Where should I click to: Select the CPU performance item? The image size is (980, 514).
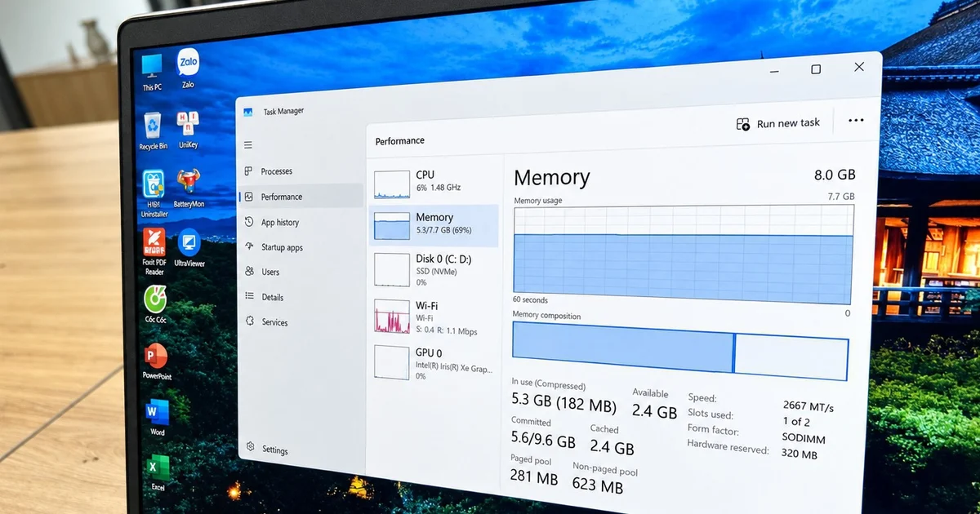(434, 183)
